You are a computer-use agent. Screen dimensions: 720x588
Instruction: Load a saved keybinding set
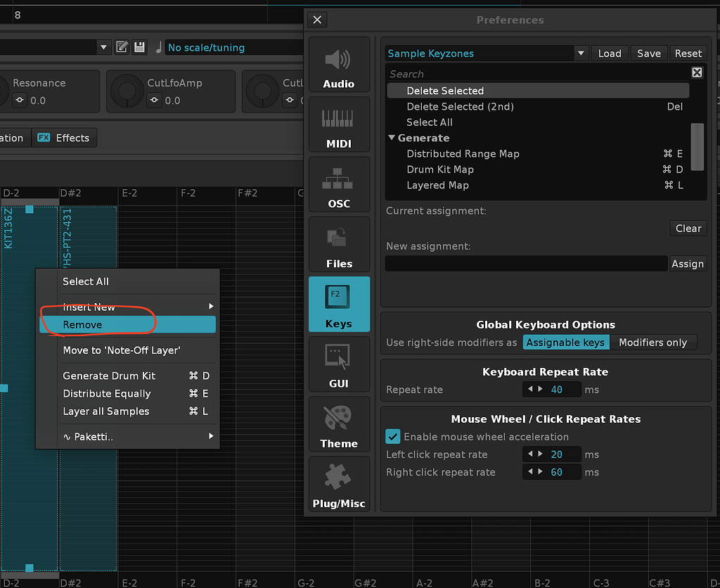[x=609, y=53]
